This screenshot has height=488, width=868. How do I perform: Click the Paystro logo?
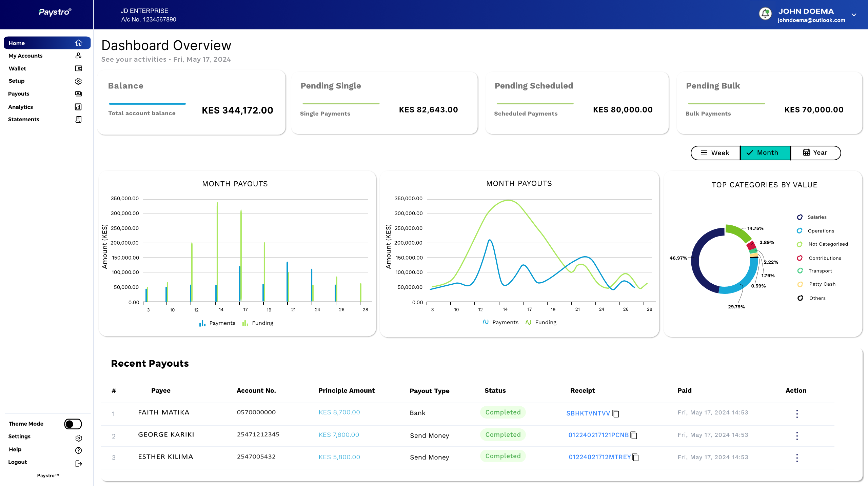pyautogui.click(x=55, y=12)
